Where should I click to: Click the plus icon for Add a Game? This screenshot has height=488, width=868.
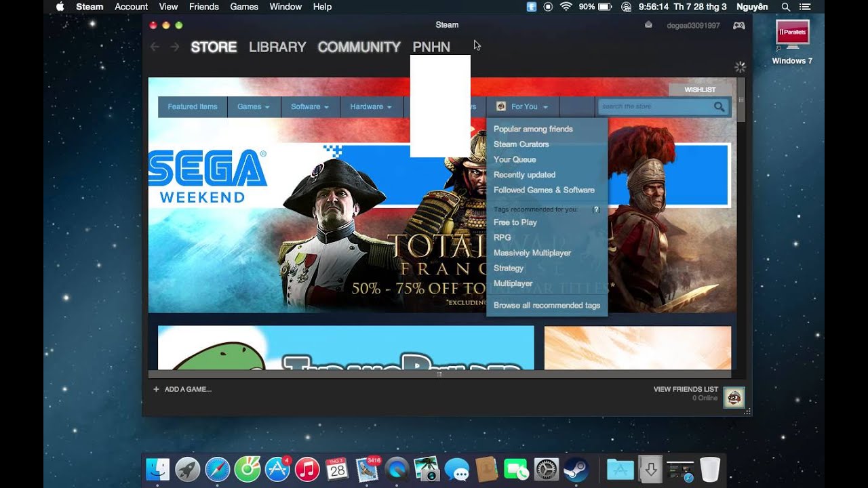(156, 389)
